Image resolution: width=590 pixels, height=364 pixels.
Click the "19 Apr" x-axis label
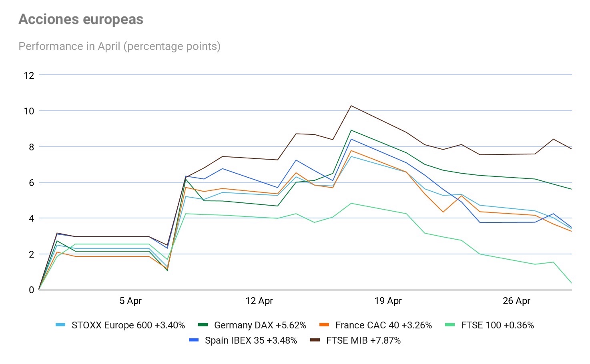pyautogui.click(x=388, y=301)
